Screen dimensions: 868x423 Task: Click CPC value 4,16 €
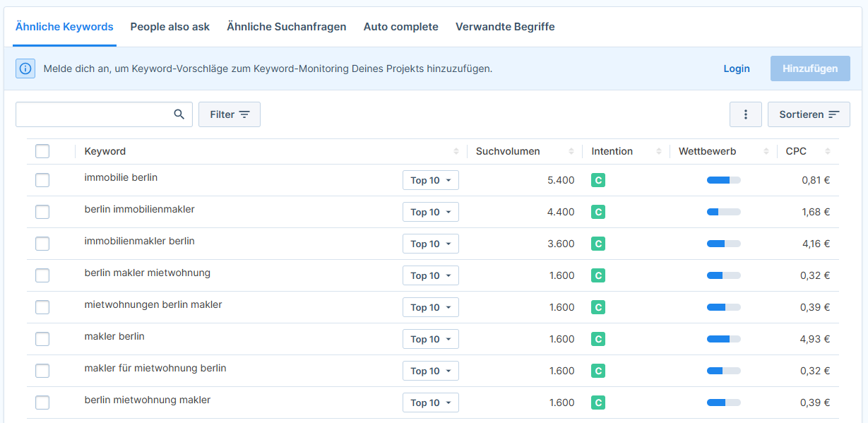coord(815,244)
